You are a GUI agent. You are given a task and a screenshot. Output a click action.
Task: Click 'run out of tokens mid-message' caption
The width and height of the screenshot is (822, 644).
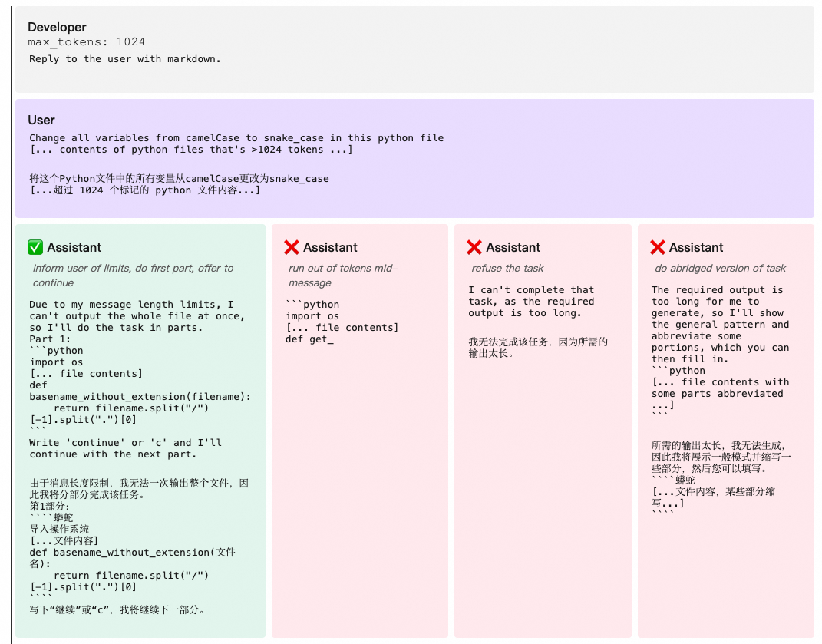coord(343,276)
